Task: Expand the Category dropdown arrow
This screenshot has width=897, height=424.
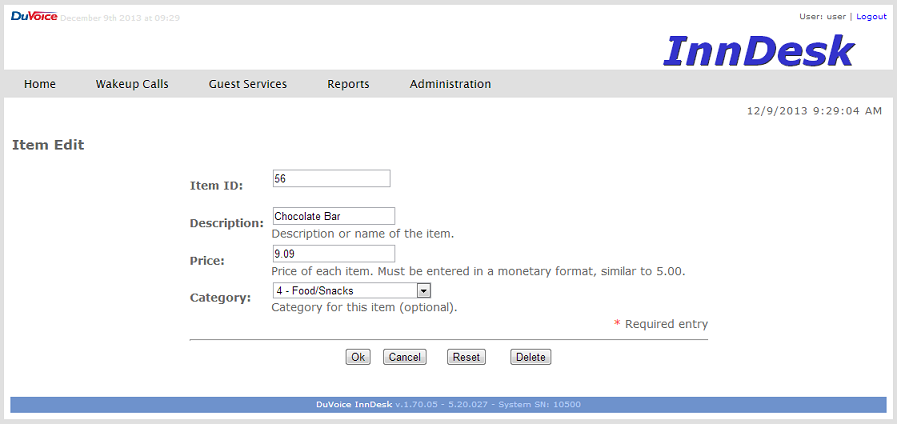Action: [423, 291]
